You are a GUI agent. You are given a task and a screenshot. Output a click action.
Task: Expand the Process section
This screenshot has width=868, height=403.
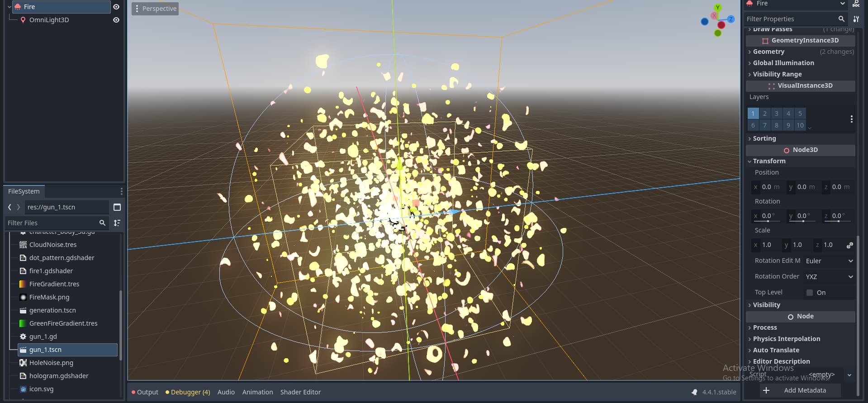coord(801,327)
